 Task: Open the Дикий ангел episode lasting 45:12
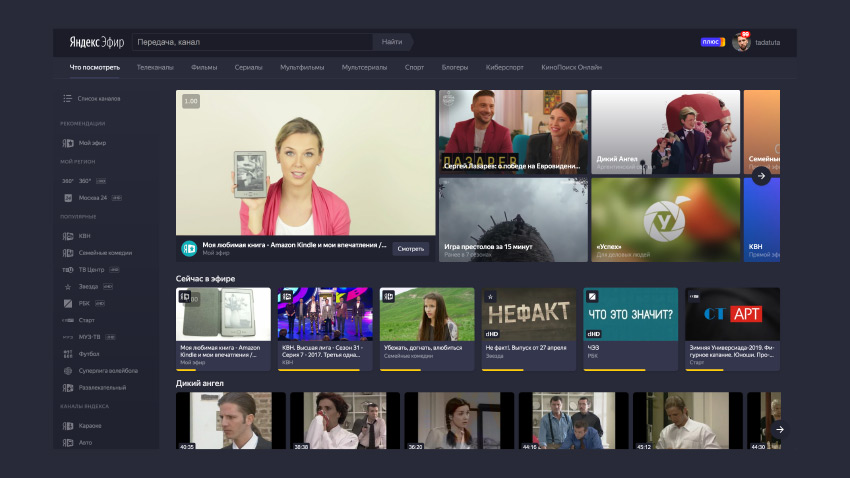click(688, 421)
